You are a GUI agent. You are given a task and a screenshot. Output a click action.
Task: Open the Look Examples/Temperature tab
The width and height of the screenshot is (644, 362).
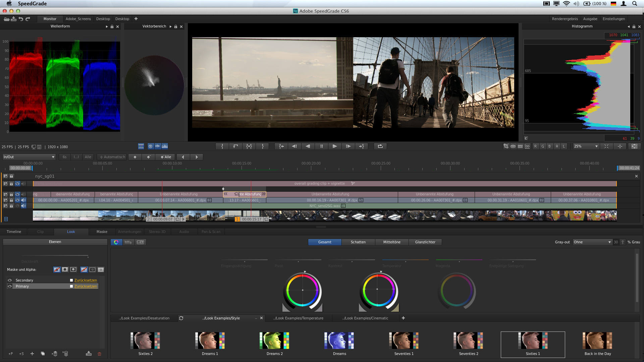click(x=298, y=318)
